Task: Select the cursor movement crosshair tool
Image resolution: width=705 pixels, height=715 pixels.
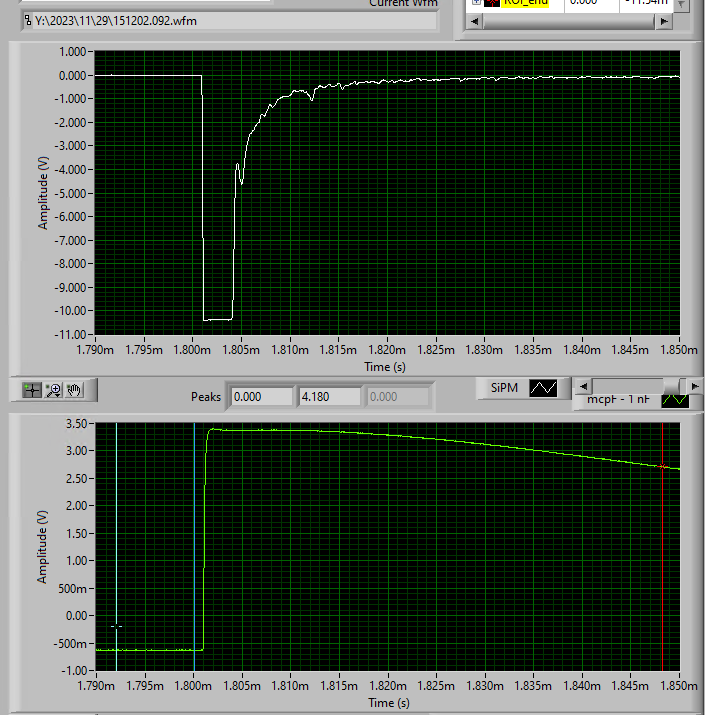Action: pyautogui.click(x=32, y=390)
